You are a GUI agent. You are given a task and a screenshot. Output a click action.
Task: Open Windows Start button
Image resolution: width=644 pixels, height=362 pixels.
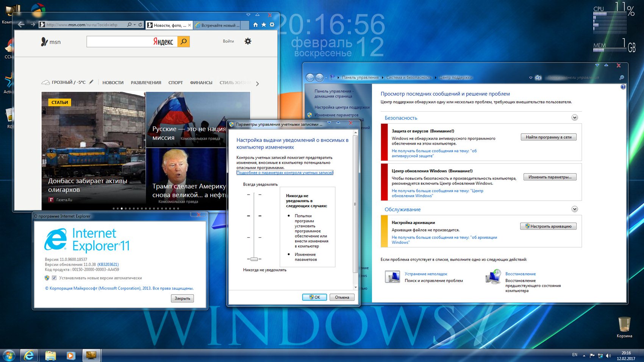(x=8, y=355)
